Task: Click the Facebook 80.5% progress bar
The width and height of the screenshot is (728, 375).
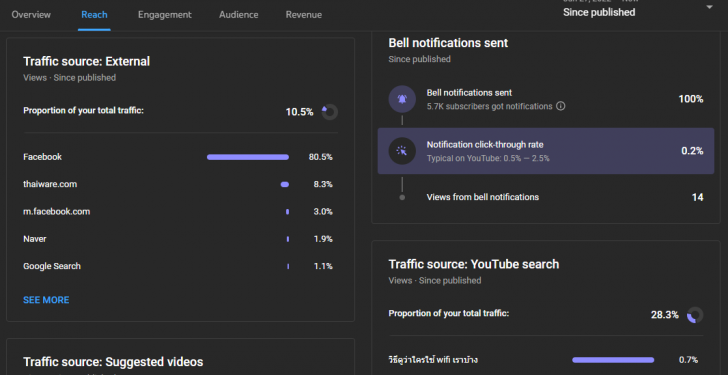Action: click(x=248, y=157)
